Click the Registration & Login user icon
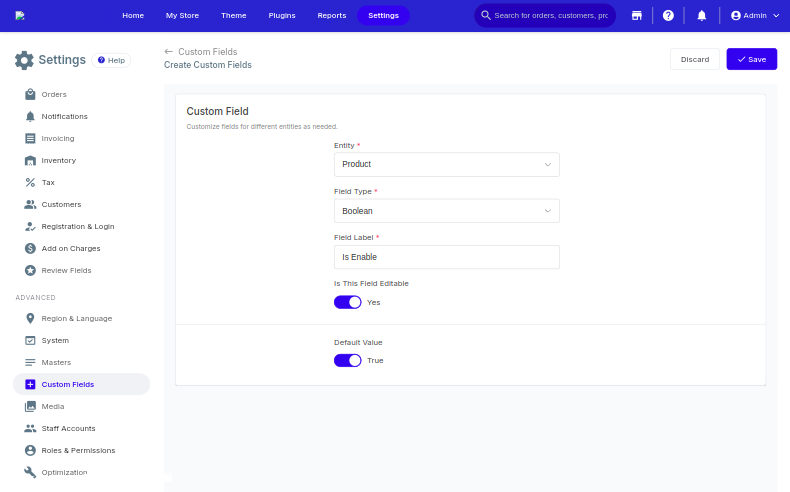Viewport: 790px width, 492px height. pos(30,227)
